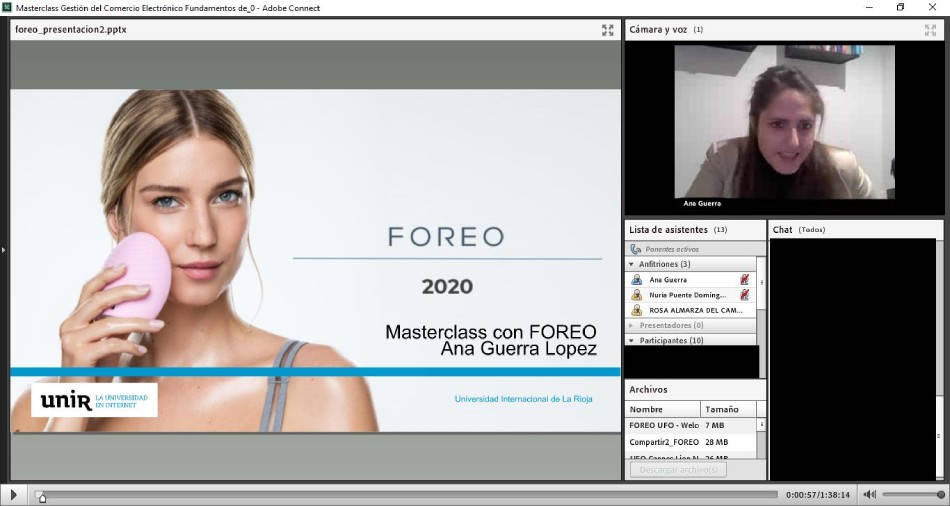Restore down the Adobe Connect window
950x506 pixels.
pos(900,7)
